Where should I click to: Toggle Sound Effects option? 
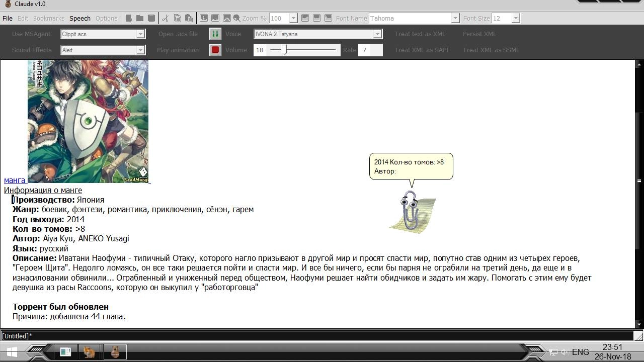coord(32,50)
